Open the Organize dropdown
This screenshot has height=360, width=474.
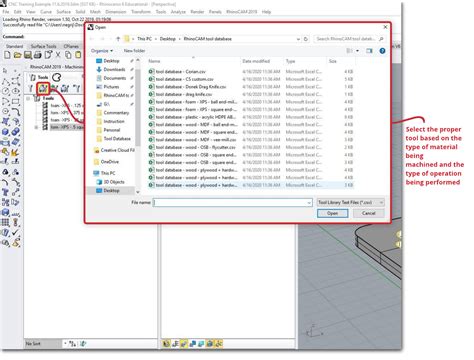pos(102,51)
